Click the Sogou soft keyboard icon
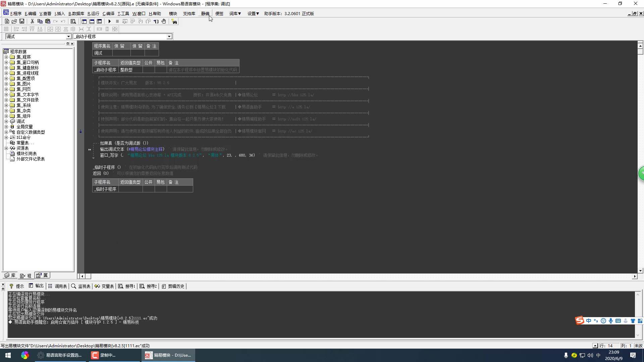644x362 pixels. (x=618, y=321)
